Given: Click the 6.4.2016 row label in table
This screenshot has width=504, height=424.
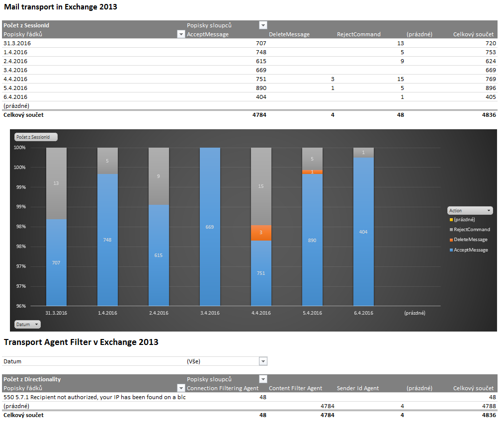Looking at the screenshot, I should click(15, 97).
